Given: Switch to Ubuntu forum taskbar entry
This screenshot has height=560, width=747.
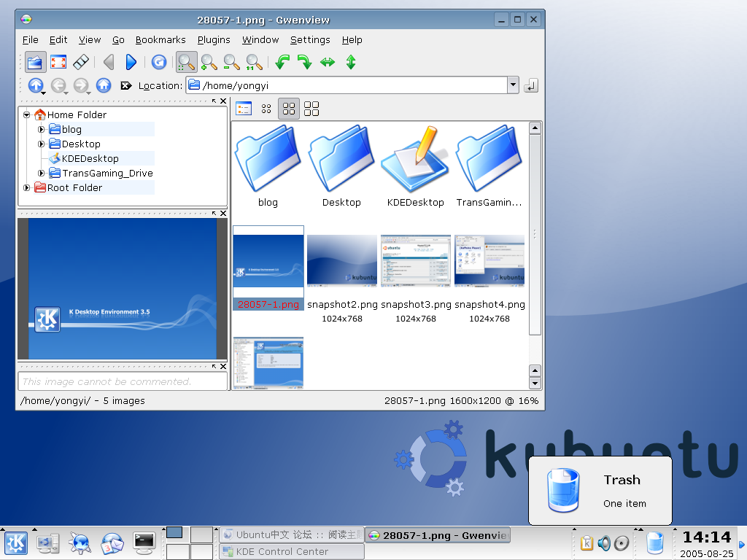Looking at the screenshot, I should click(x=292, y=534).
